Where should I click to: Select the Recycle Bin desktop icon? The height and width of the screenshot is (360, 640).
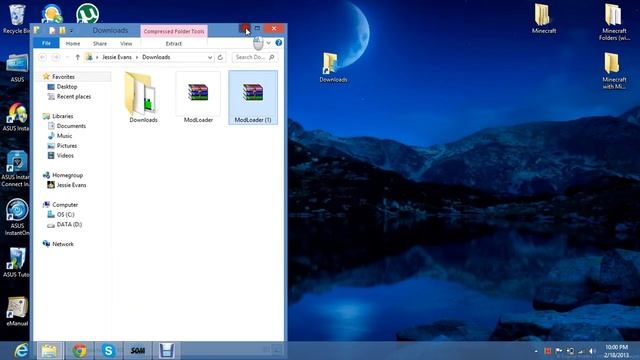[x=16, y=19]
